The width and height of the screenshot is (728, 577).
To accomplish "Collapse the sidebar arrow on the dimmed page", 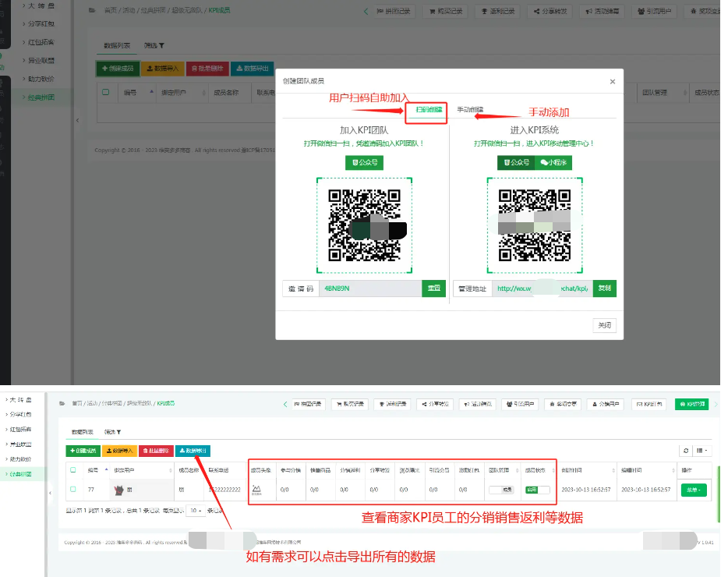I will [77, 120].
